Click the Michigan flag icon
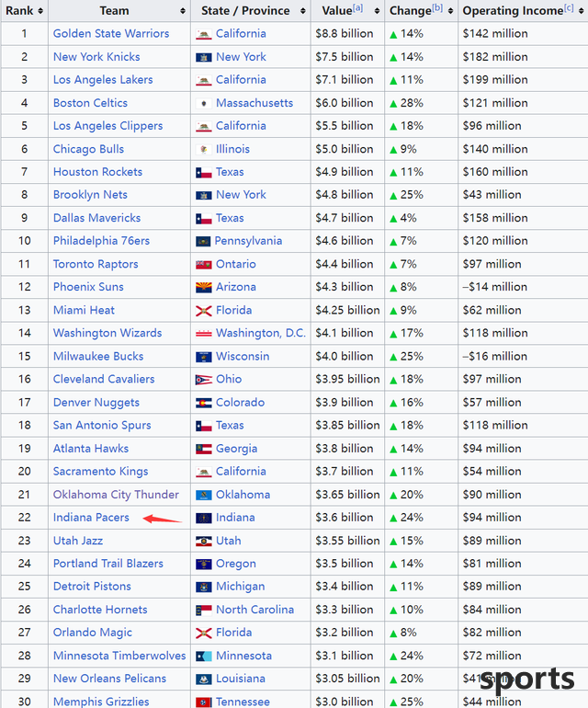588x708 pixels. 204,587
